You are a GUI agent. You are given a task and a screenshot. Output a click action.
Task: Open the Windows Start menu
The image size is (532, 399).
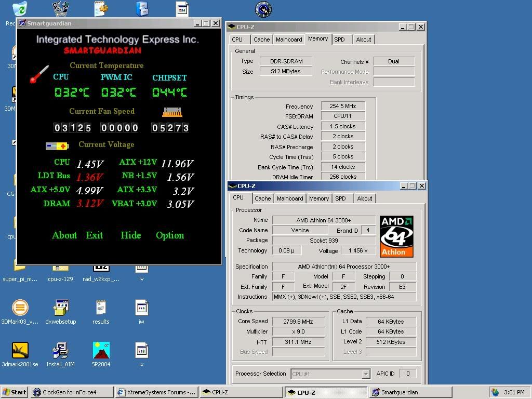15,392
